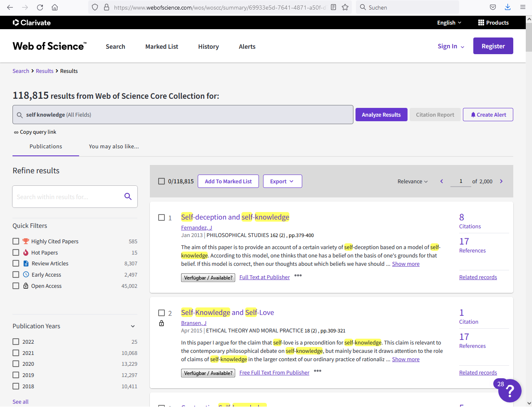Save page to Pocket
Image resolution: width=532 pixels, height=407 pixels.
tap(493, 7)
